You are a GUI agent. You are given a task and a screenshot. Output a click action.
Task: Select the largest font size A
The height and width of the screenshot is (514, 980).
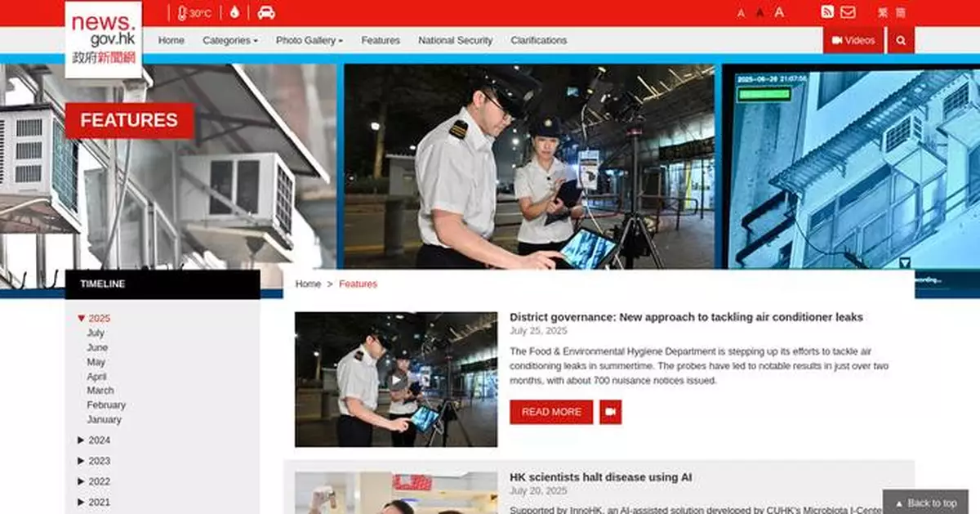click(x=779, y=12)
